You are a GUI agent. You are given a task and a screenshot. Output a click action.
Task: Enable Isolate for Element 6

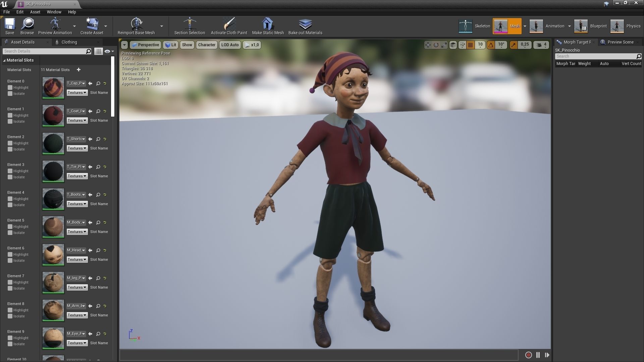[x=10, y=260]
